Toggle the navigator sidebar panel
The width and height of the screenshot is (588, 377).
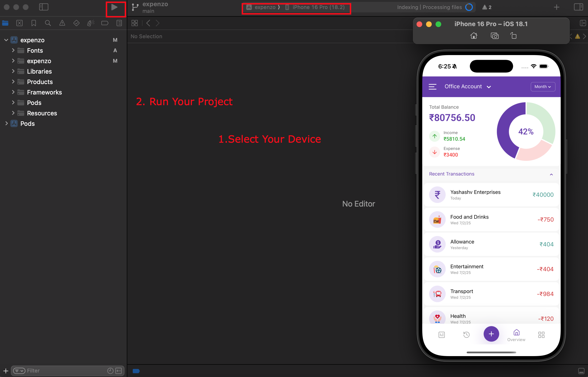pyautogui.click(x=44, y=7)
